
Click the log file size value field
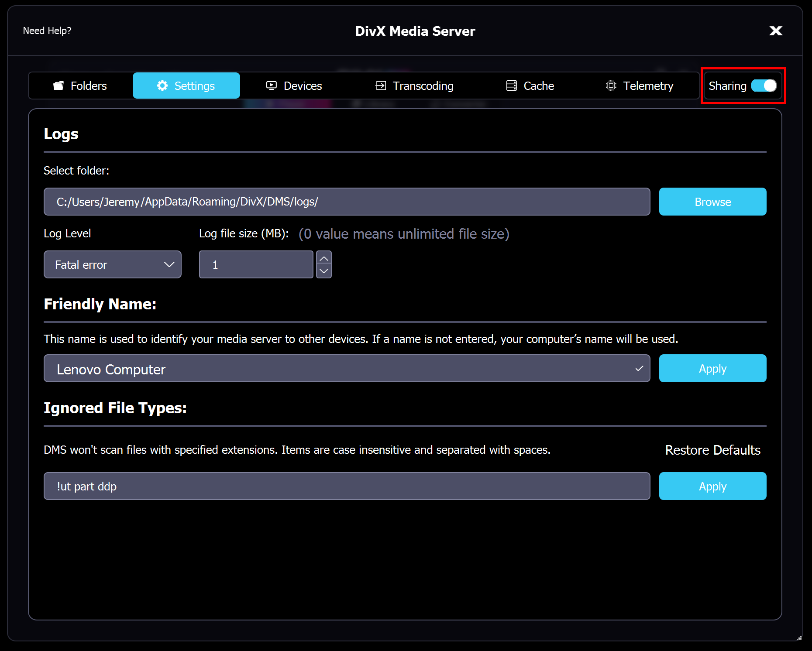click(256, 264)
